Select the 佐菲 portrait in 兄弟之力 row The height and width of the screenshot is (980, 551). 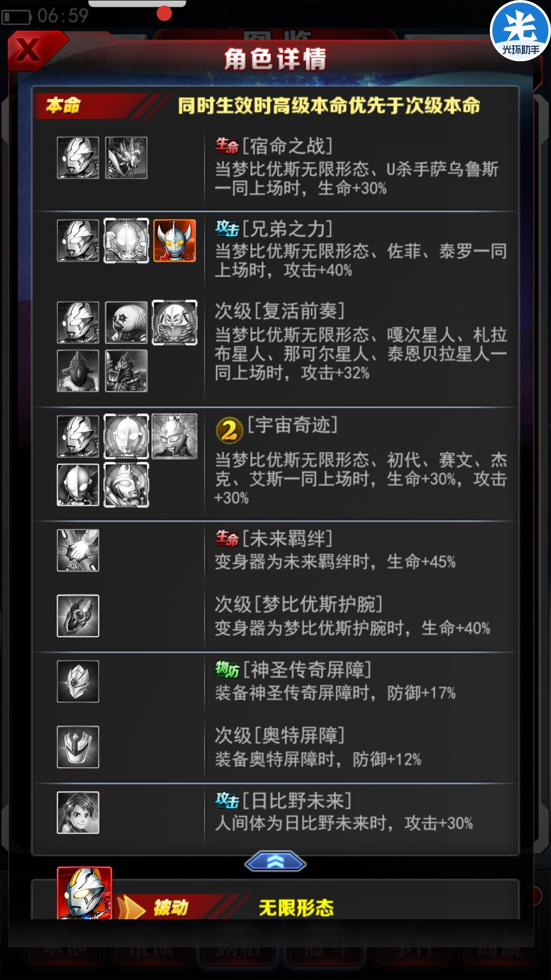click(x=126, y=240)
